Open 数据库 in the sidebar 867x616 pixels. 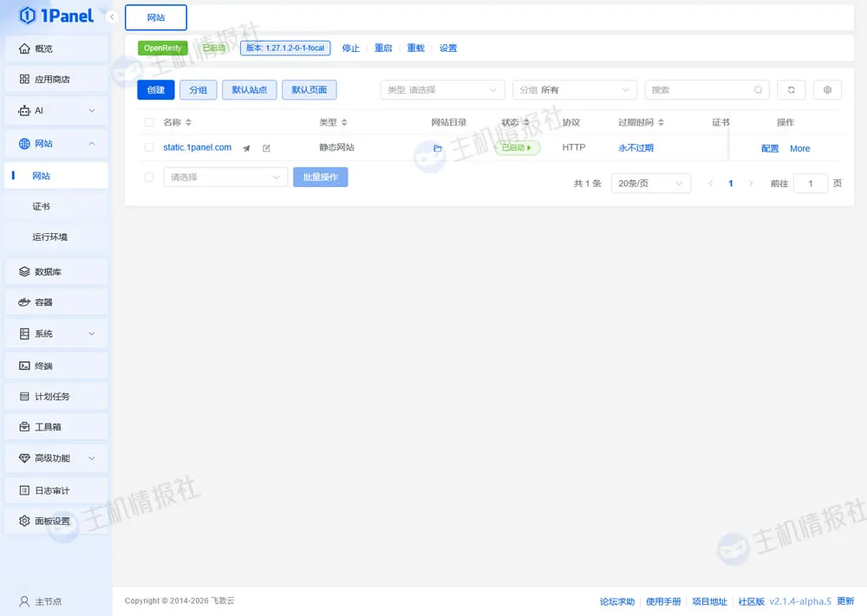click(x=56, y=272)
